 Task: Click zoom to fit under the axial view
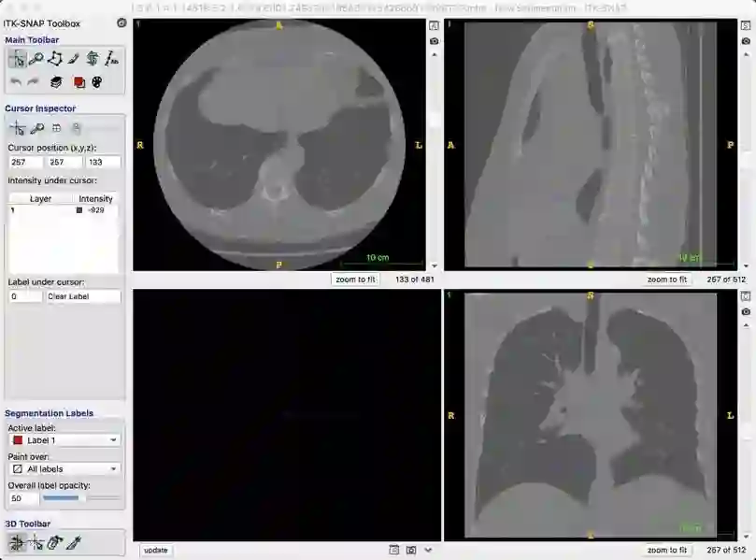tap(355, 280)
